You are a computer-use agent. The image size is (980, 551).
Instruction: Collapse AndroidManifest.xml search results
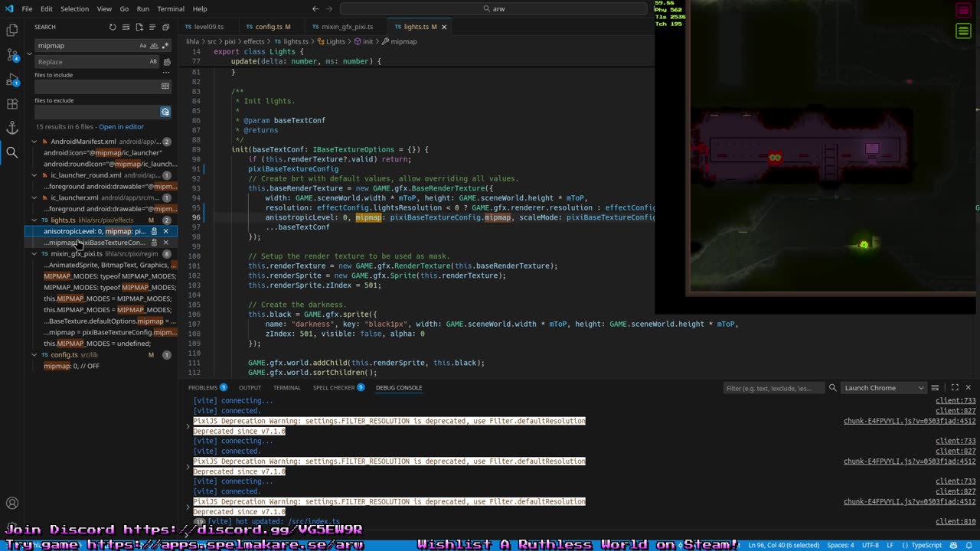[x=34, y=142]
